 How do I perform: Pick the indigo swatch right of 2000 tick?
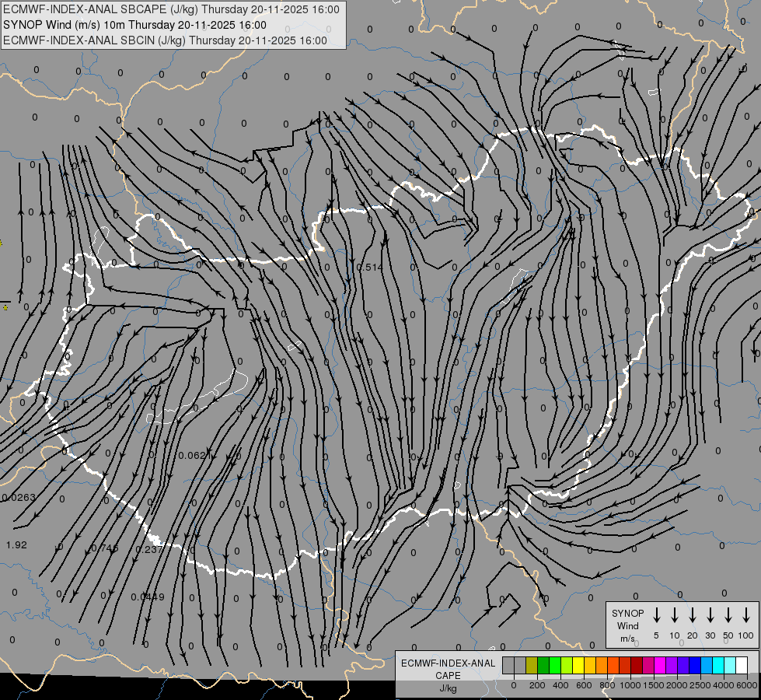[682, 665]
